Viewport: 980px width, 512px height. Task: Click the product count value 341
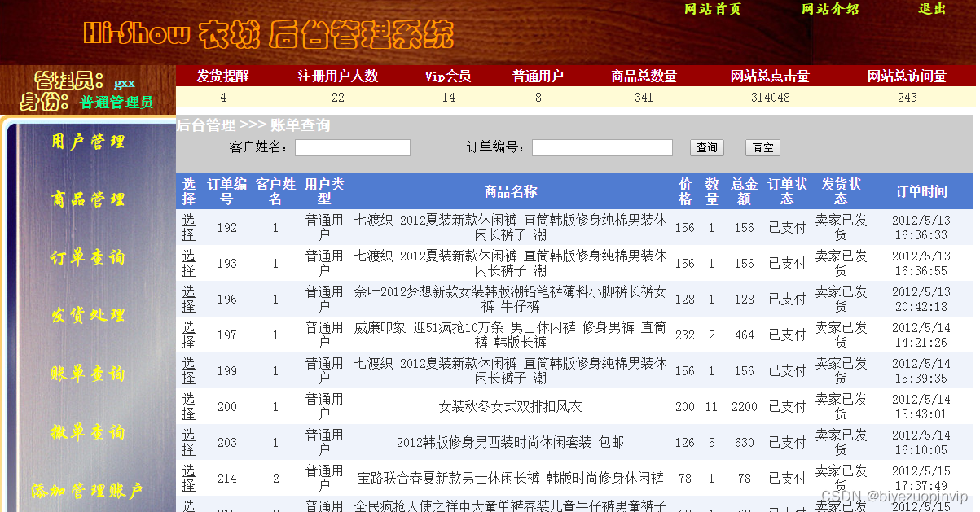tap(644, 98)
